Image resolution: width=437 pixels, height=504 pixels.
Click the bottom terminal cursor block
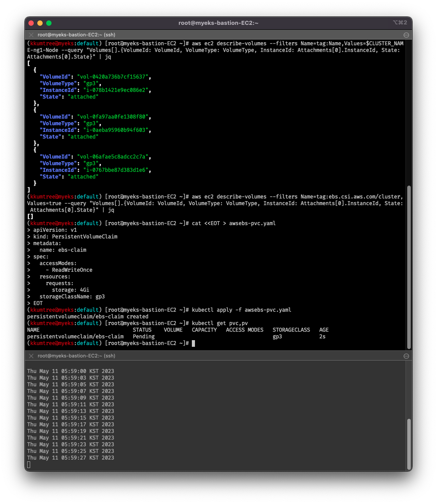point(28,464)
